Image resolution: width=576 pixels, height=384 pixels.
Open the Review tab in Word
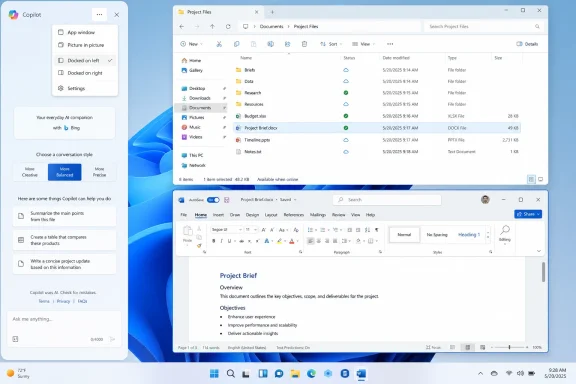pyautogui.click(x=338, y=215)
